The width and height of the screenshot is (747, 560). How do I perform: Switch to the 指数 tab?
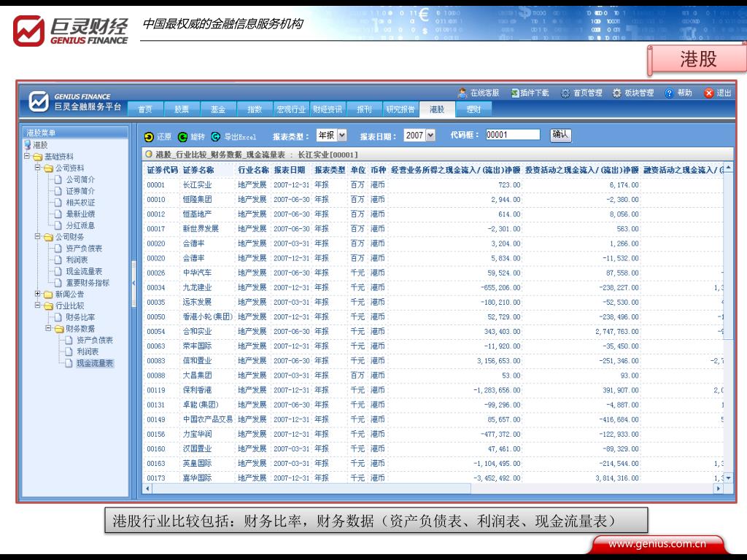pyautogui.click(x=255, y=109)
